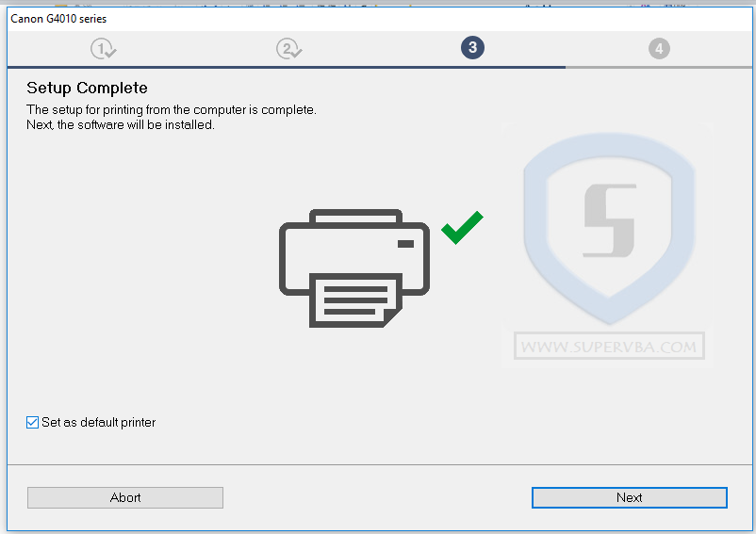Uncheck Set as default printer checkbox
The height and width of the screenshot is (534, 756).
point(32,422)
